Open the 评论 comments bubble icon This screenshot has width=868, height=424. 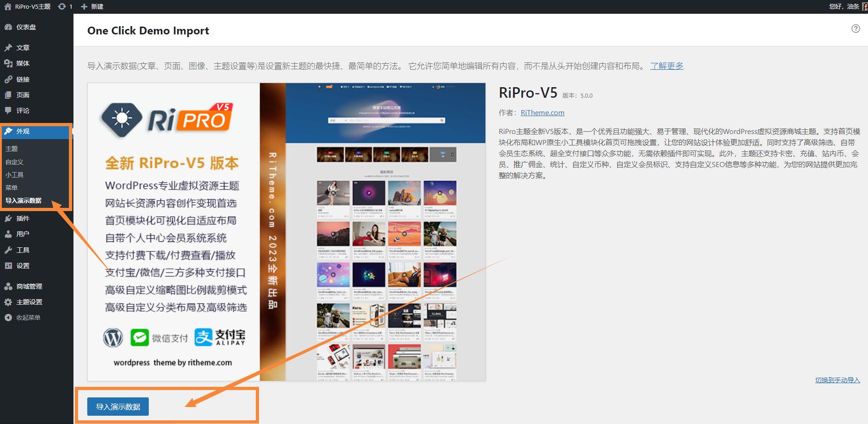(8, 111)
